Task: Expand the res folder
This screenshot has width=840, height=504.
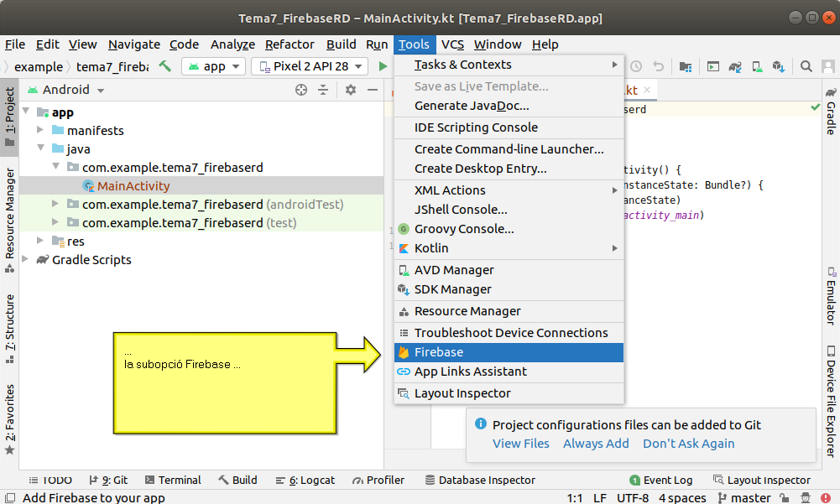Action: (40, 241)
